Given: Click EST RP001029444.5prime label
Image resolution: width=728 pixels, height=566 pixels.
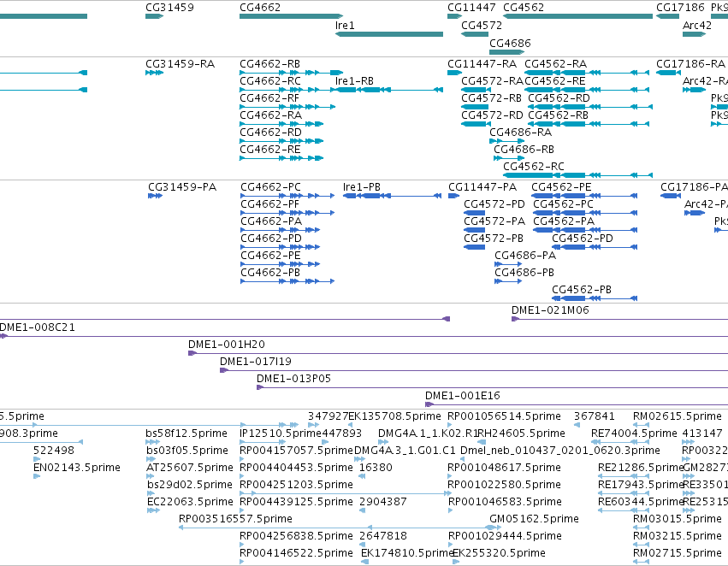Looking at the screenshot, I should [504, 536].
